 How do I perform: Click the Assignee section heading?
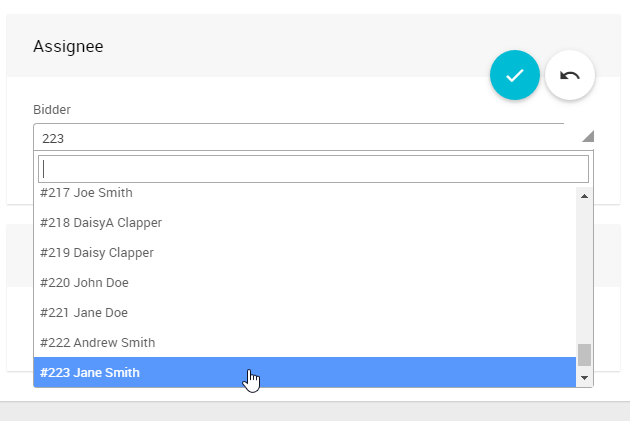(69, 46)
